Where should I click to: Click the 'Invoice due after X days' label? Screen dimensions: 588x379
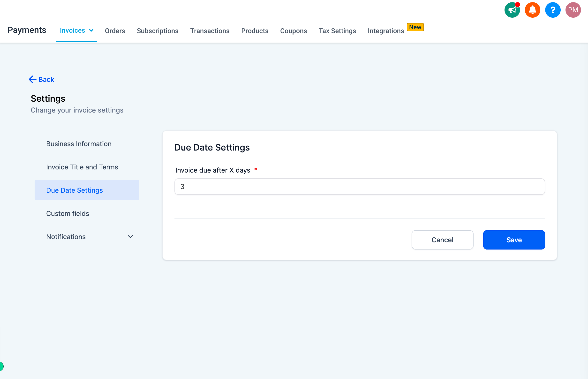(x=212, y=170)
